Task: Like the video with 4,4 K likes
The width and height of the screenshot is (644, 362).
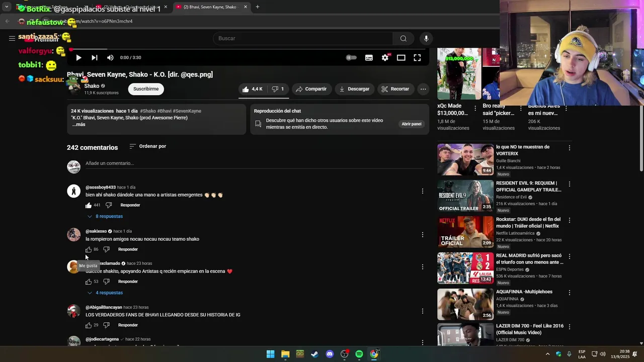Action: click(x=252, y=89)
